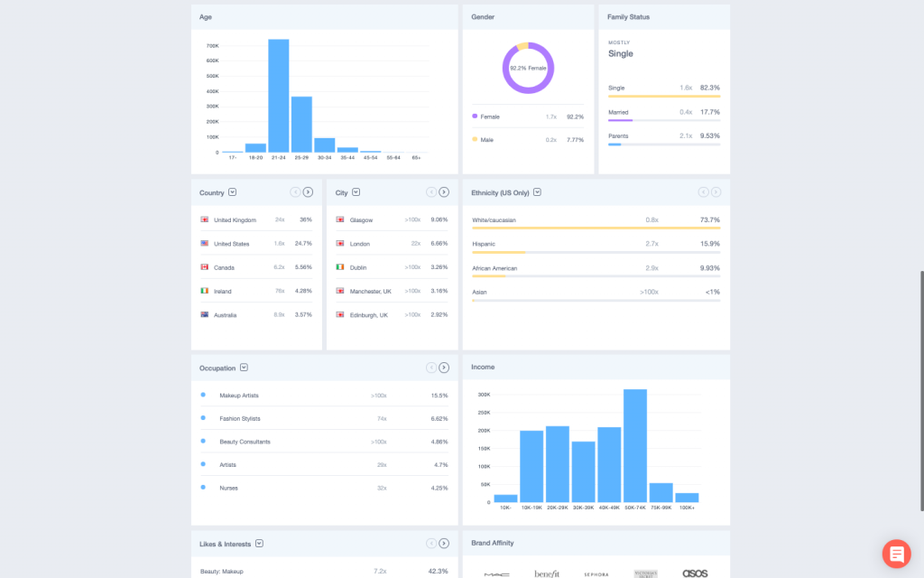Expand the Ethnicity (US Only) dropdown
The width and height of the screenshot is (924, 578).
point(537,192)
